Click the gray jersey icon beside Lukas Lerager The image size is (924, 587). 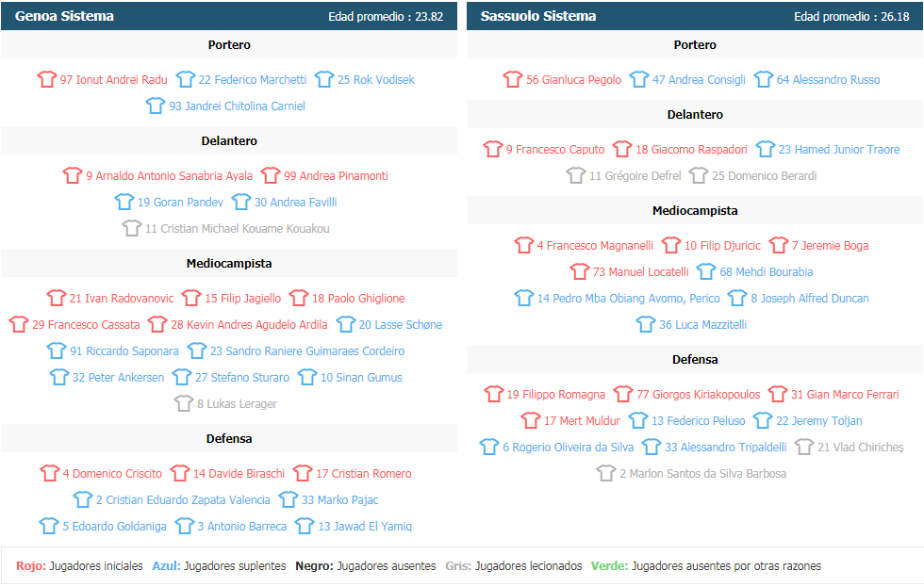[x=183, y=403]
